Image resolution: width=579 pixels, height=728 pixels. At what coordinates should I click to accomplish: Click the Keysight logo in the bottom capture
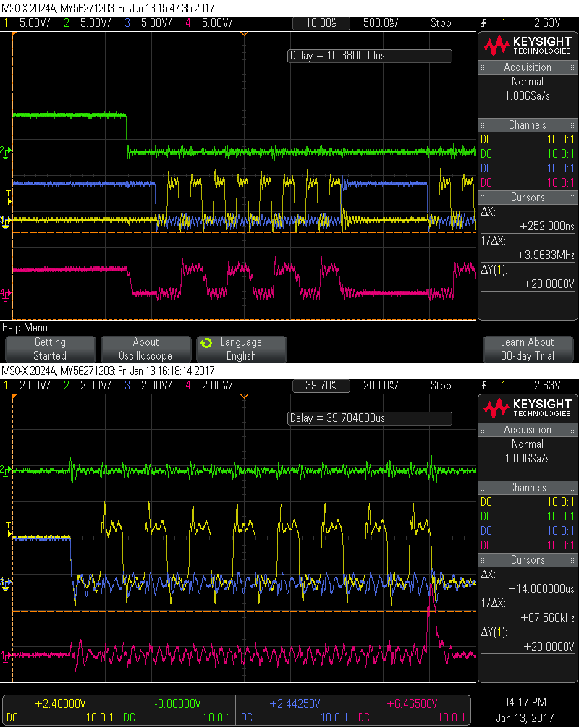[528, 408]
